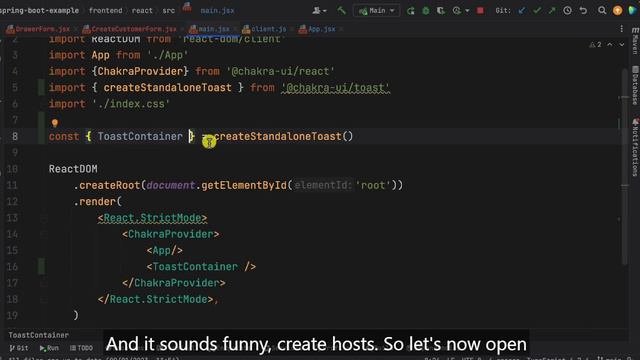Click the yellow intention lightbulb
This screenshot has width=640, height=360.
[55, 122]
